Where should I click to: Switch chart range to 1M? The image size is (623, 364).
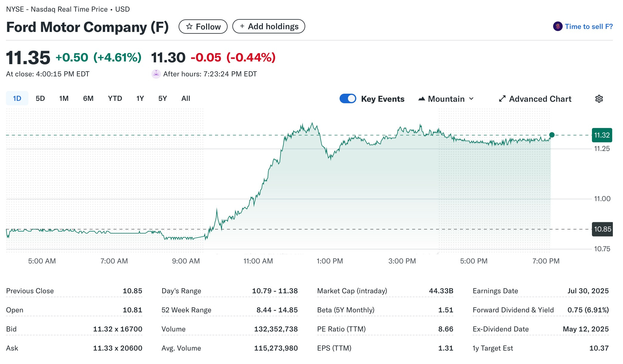click(64, 98)
